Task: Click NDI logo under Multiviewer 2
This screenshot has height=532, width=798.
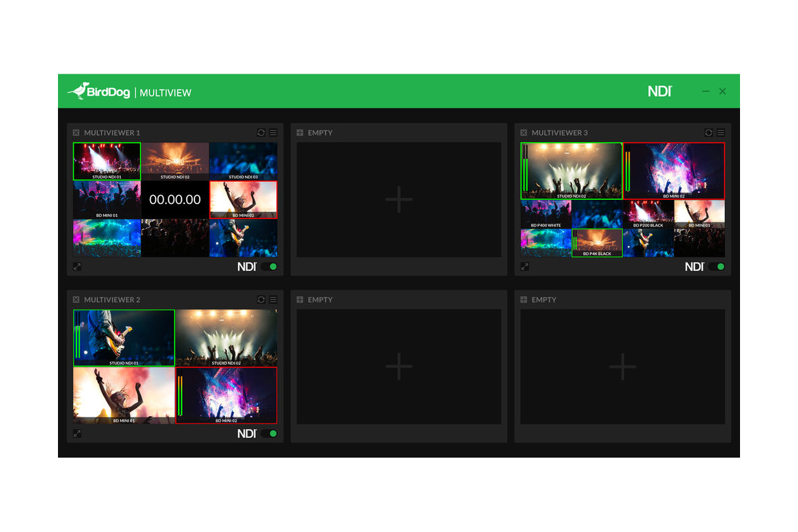Action: 247,433
